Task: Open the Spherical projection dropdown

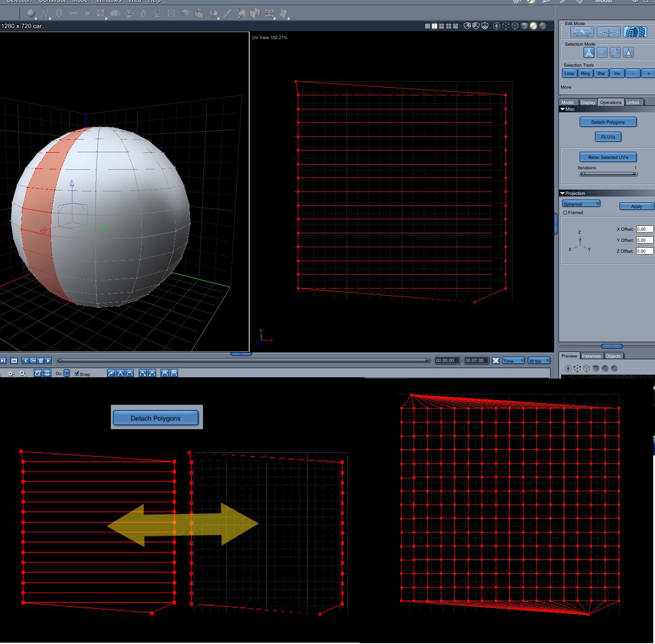Action: 581,204
